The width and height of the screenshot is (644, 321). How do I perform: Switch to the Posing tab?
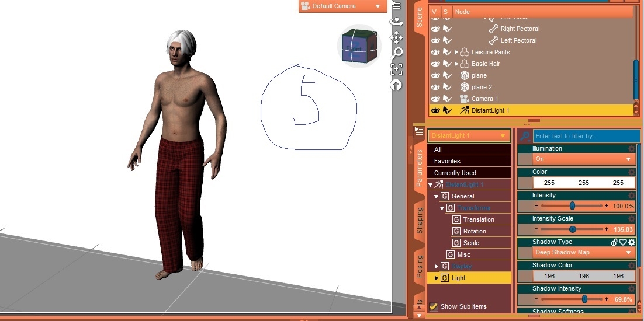pos(420,267)
